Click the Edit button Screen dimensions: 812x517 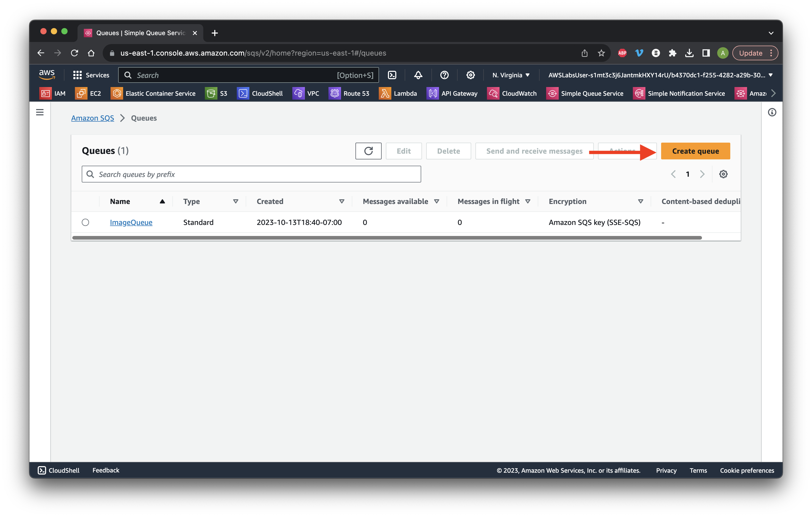(x=404, y=151)
